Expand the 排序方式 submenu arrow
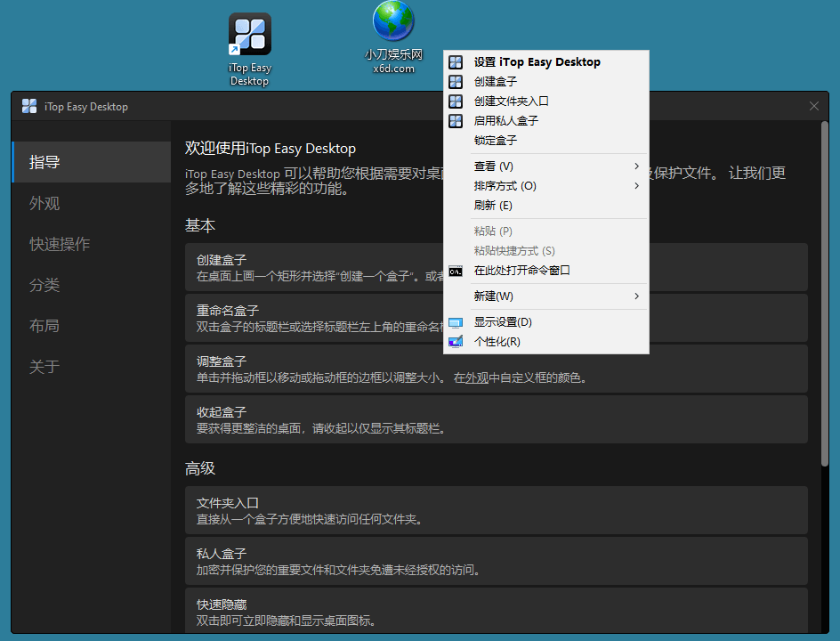The width and height of the screenshot is (840, 641). coord(636,185)
